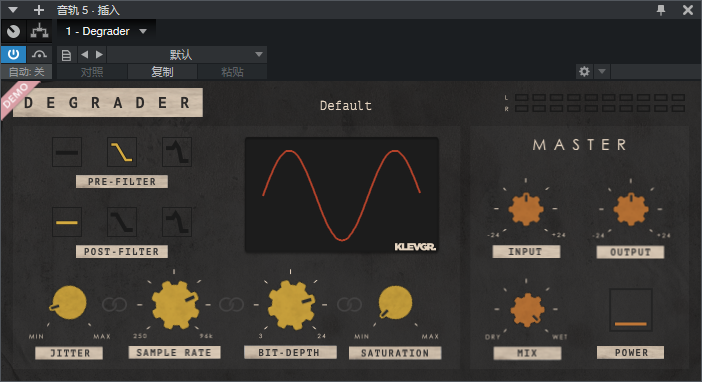The height and width of the screenshot is (382, 702).
Task: Select the low-pass pre-filter icon
Action: pos(122,152)
